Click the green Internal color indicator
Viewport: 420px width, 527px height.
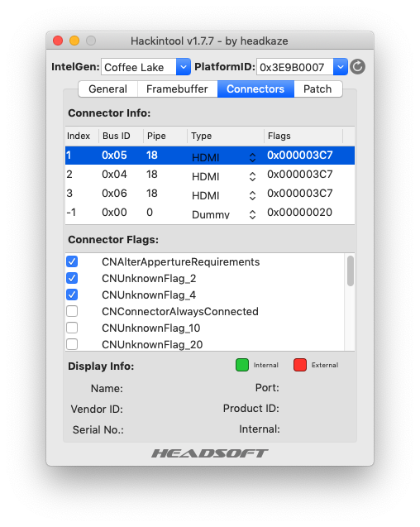242,365
